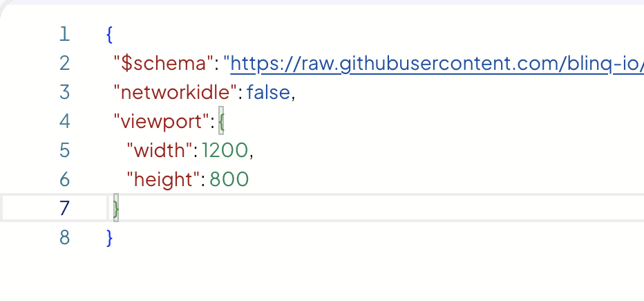Place cursor on the "viewport" key
The height and width of the screenshot is (301, 644).
(x=162, y=122)
